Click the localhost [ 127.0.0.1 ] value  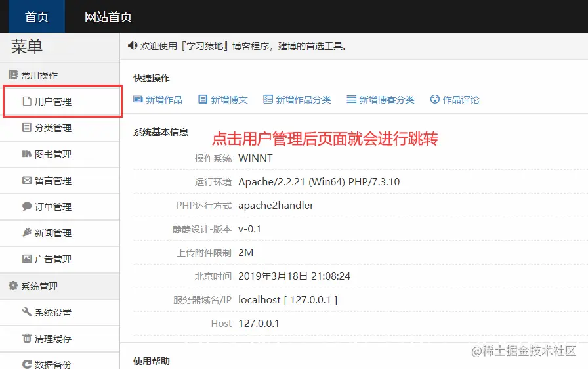click(x=287, y=300)
